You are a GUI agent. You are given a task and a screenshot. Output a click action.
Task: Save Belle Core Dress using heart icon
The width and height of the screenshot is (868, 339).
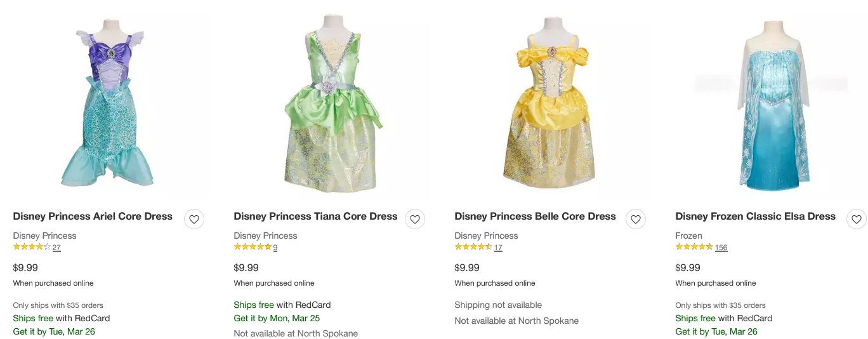pyautogui.click(x=636, y=219)
